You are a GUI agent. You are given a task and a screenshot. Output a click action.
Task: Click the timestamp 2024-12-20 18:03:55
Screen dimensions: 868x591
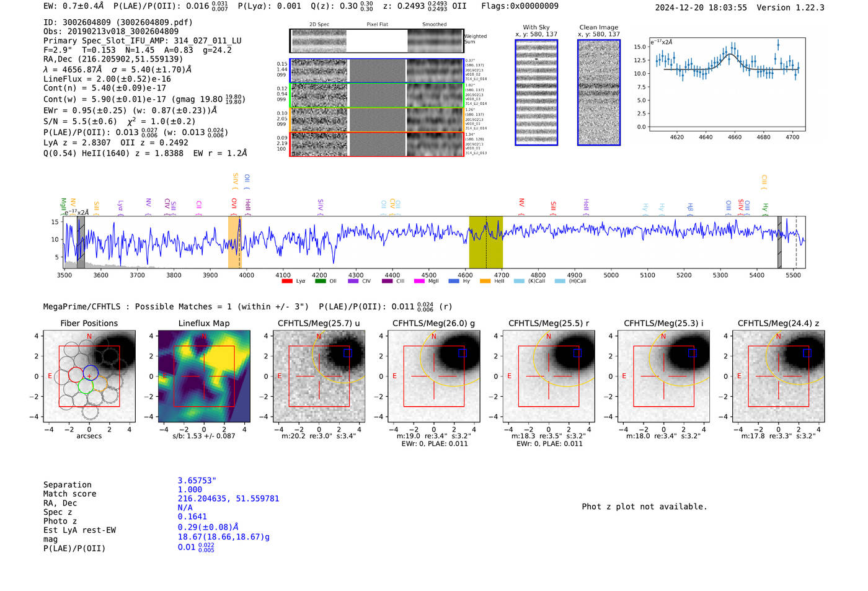701,7
